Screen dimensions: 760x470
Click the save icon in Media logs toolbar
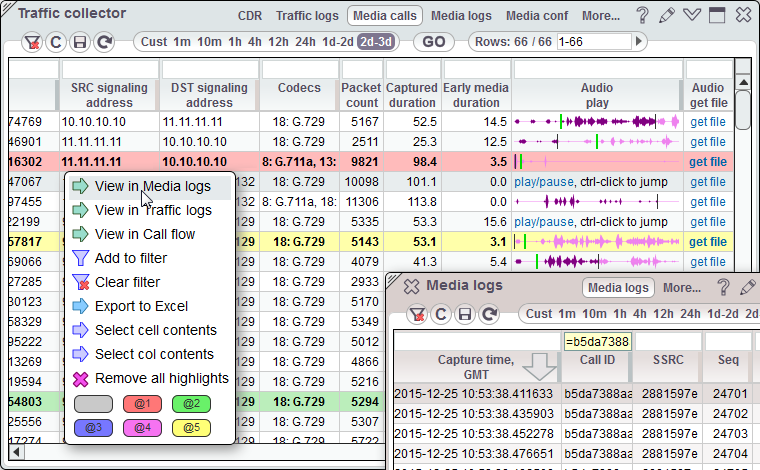pos(465,314)
